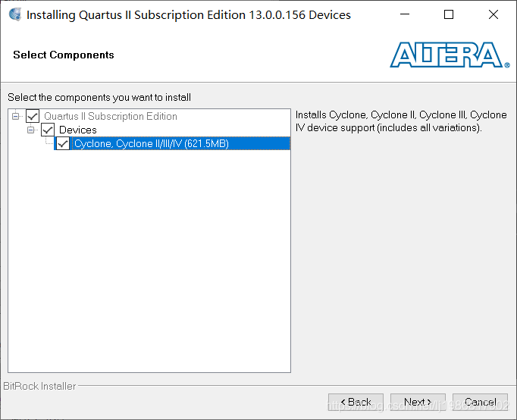517x420 pixels.
Task: Cancel the installation
Action: [x=480, y=402]
